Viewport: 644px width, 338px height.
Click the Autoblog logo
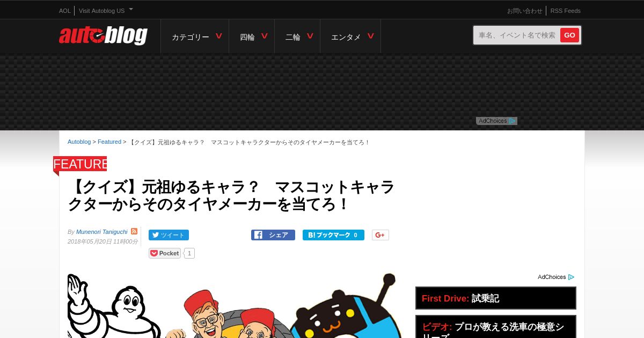[x=103, y=35]
